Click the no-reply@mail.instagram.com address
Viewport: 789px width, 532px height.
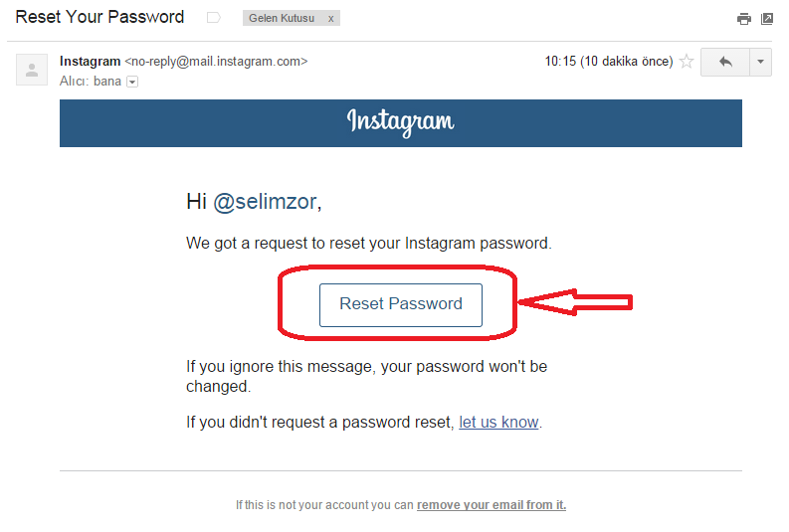(x=216, y=62)
